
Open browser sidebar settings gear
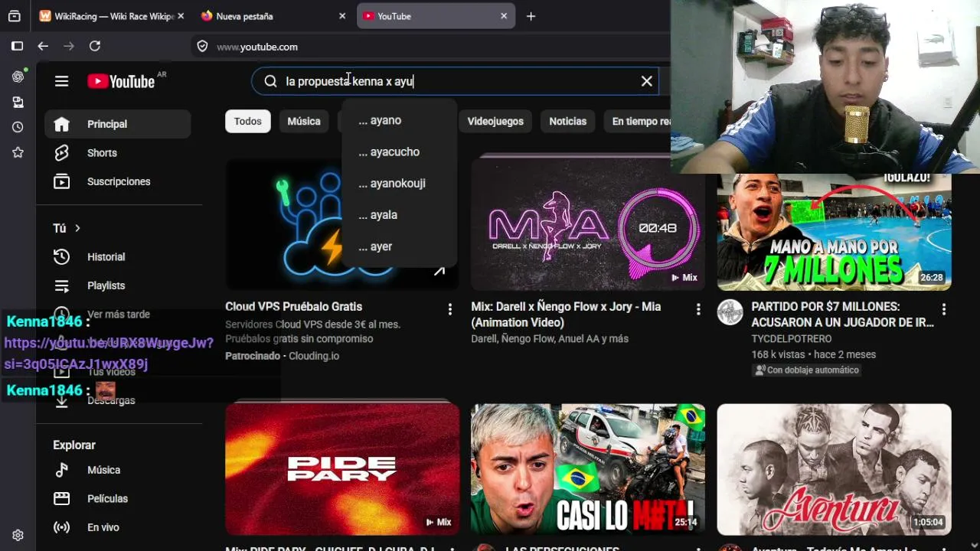(18, 536)
